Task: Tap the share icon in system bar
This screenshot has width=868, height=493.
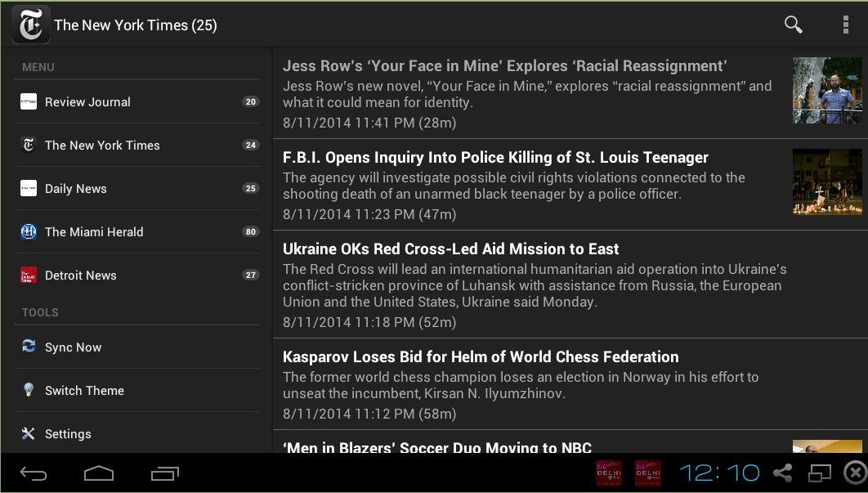Action: [783, 473]
